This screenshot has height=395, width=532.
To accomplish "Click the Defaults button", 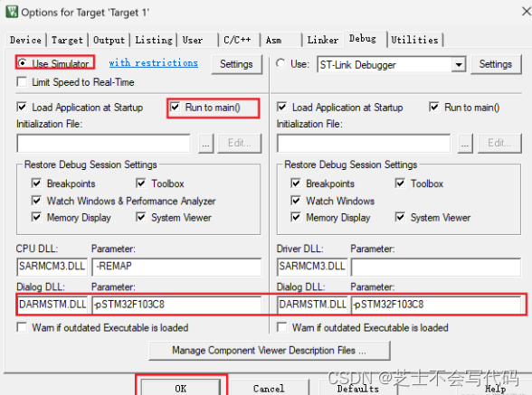I will 357,388.
